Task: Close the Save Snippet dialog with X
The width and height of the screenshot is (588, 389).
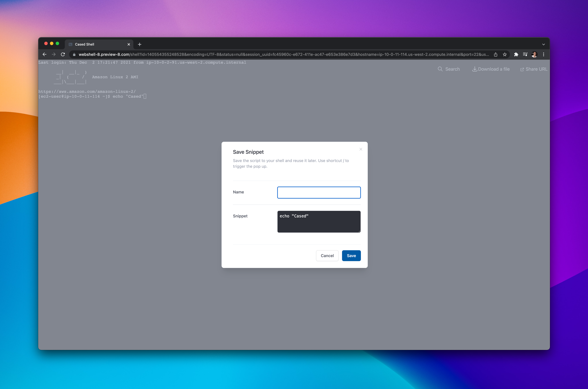Action: pos(361,149)
